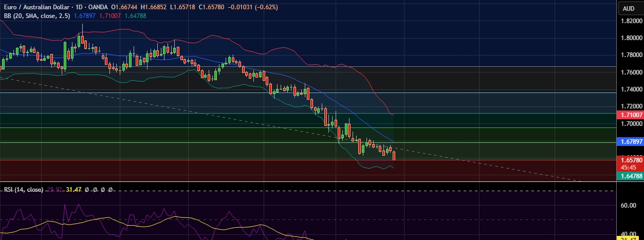Select the RSI (14, close) indicator legend
The image size is (644, 240).
pyautogui.click(x=23, y=190)
